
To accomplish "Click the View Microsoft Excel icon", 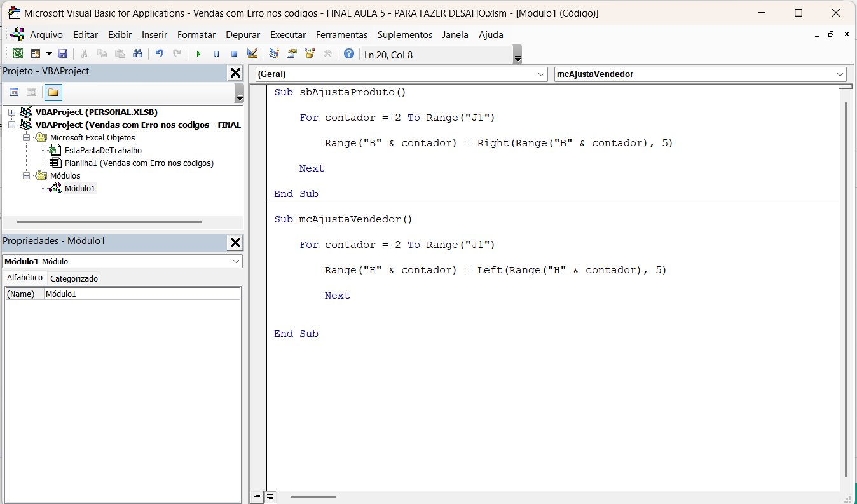I will pos(18,54).
